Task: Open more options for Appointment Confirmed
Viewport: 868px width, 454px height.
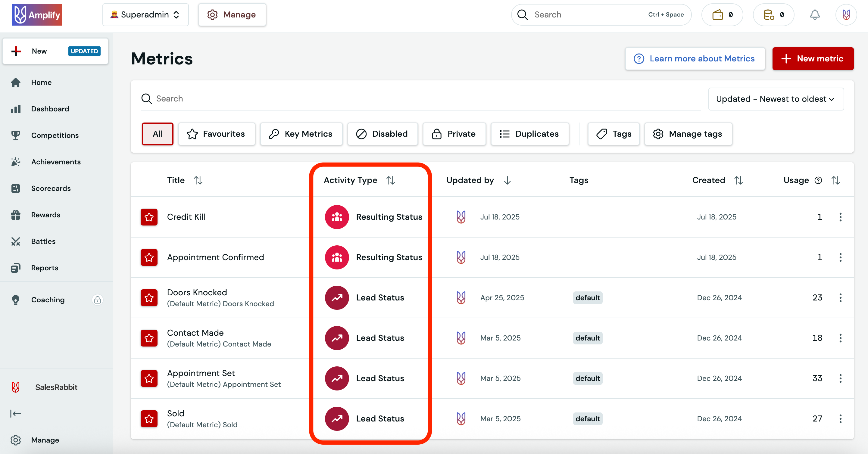Action: point(840,258)
